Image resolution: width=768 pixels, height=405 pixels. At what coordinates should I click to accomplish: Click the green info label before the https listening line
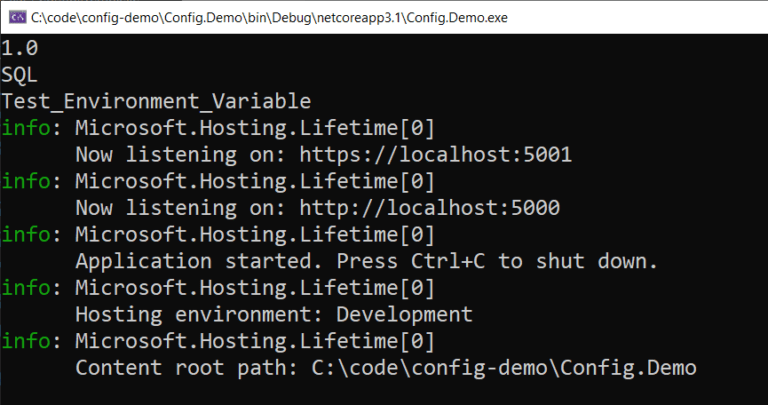(x=26, y=128)
